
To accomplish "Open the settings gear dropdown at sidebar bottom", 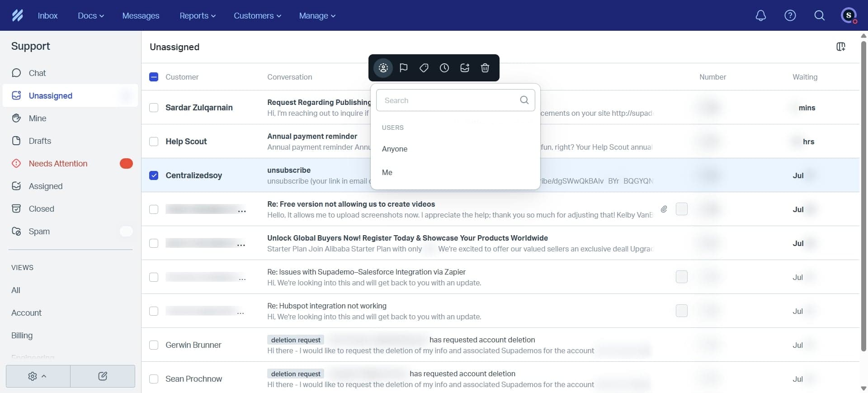I will (38, 376).
